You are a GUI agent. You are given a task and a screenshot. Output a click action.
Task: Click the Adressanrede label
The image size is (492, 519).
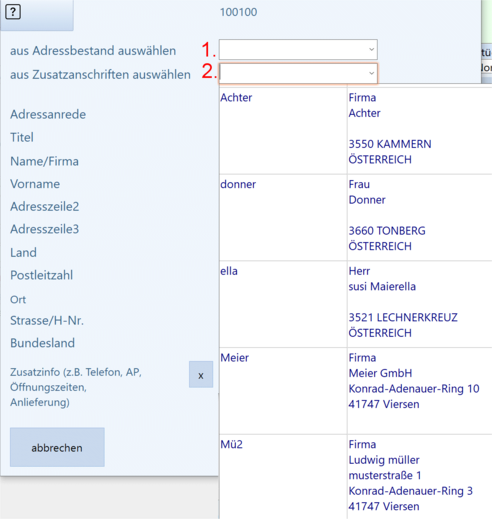[x=48, y=114]
